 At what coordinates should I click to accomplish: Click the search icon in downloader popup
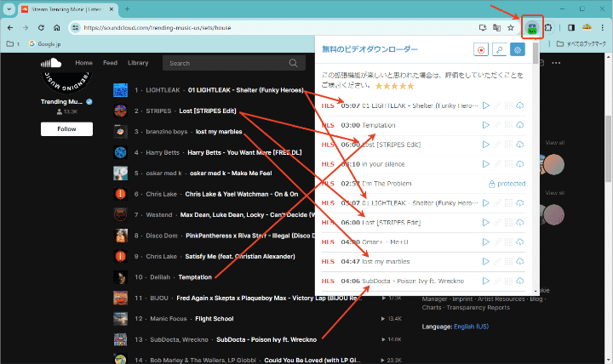pyautogui.click(x=499, y=50)
